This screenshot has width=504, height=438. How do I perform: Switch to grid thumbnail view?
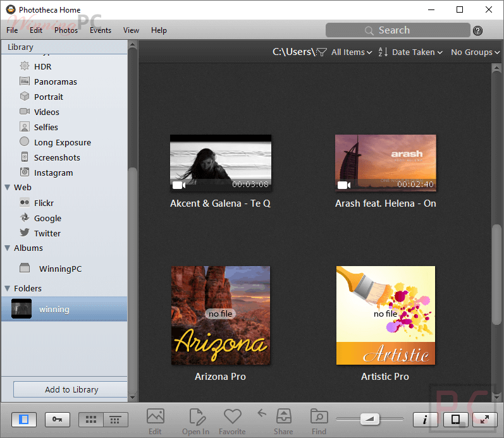click(91, 419)
